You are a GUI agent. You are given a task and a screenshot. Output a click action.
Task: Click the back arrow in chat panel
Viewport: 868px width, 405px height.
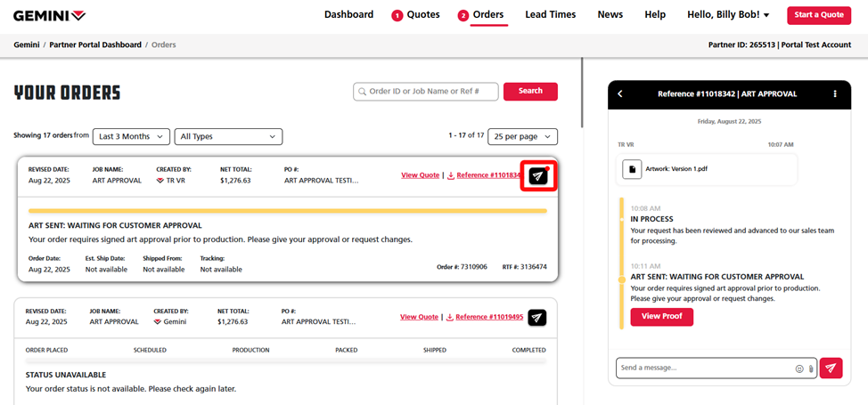click(620, 93)
